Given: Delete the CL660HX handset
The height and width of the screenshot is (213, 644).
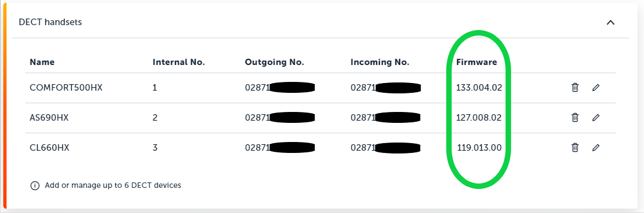Looking at the screenshot, I should point(575,147).
